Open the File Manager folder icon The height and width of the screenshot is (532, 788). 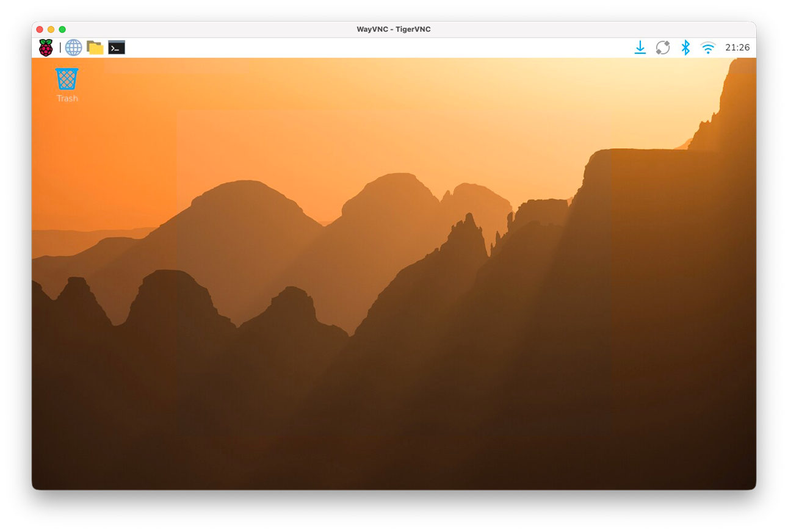pos(95,48)
